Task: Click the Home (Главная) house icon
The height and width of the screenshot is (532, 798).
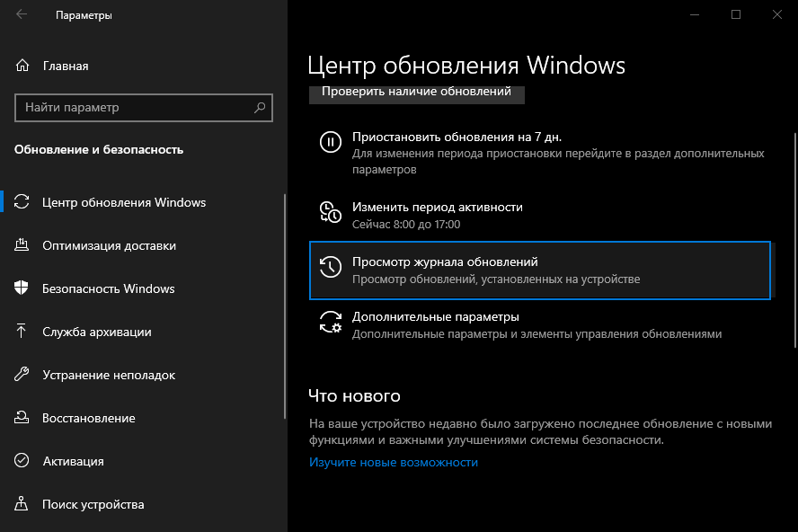Action: point(22,66)
